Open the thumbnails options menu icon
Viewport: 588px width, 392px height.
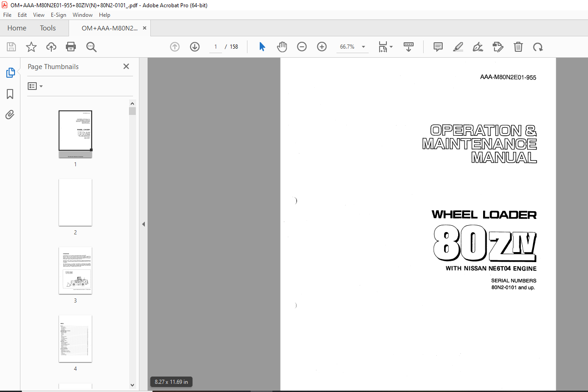[35, 86]
